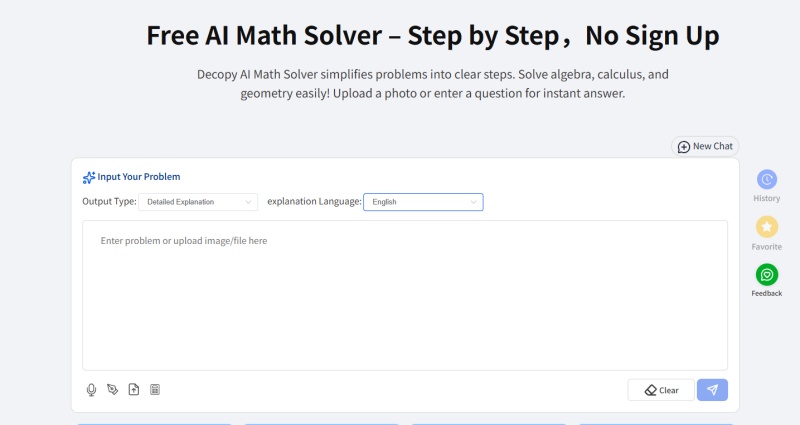Open the Favorite star icon

[766, 227]
